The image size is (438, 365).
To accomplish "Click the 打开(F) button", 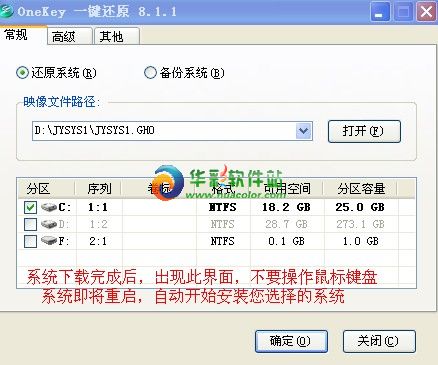I will [364, 131].
